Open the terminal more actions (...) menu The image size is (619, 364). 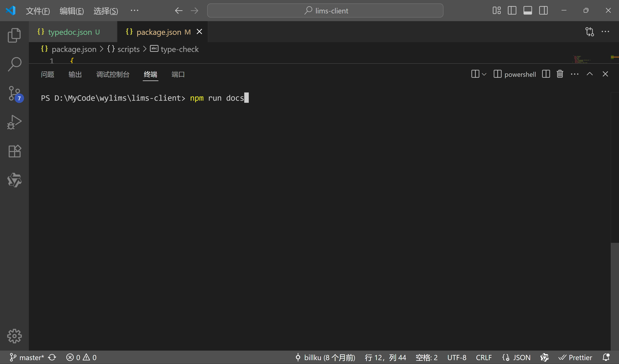tap(574, 74)
